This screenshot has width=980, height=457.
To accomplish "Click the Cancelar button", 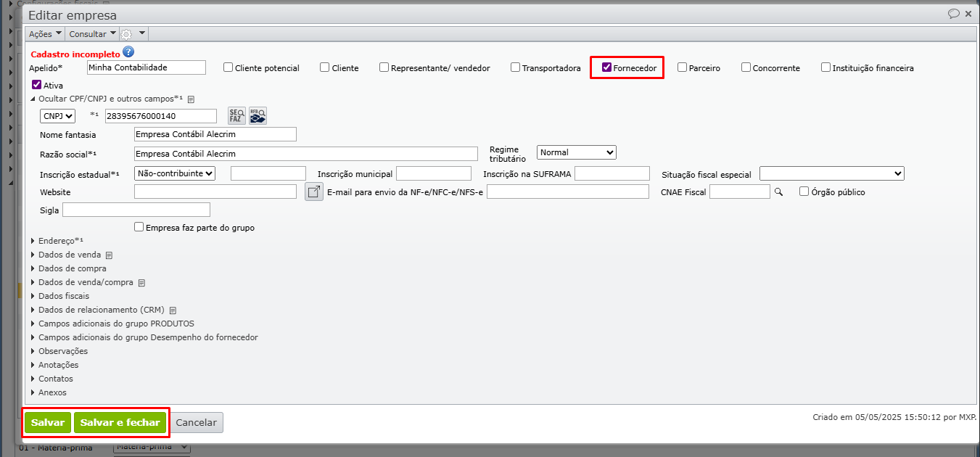I will (x=197, y=422).
